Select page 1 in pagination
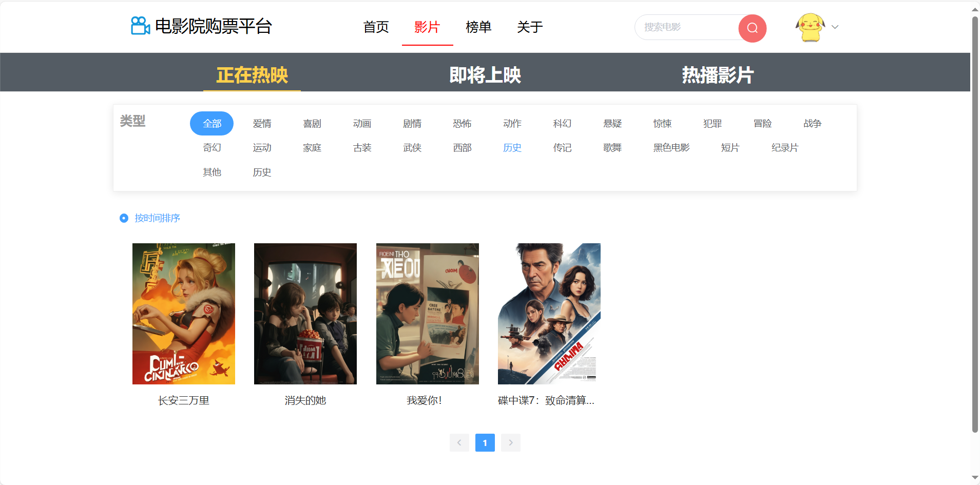This screenshot has height=485, width=980. pos(485,442)
